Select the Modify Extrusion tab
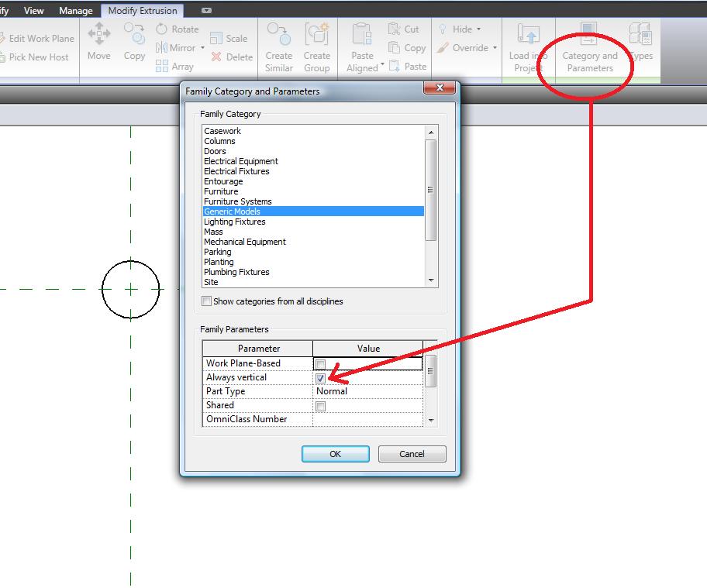707x588 pixels. click(143, 10)
